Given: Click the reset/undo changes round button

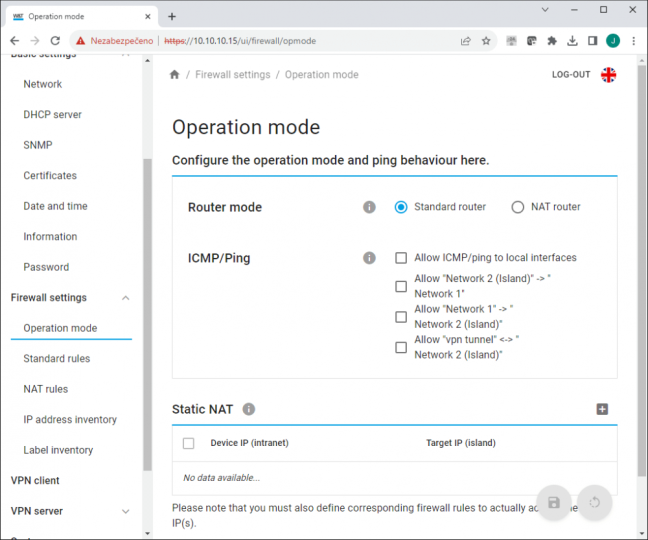Looking at the screenshot, I should coord(594,502).
